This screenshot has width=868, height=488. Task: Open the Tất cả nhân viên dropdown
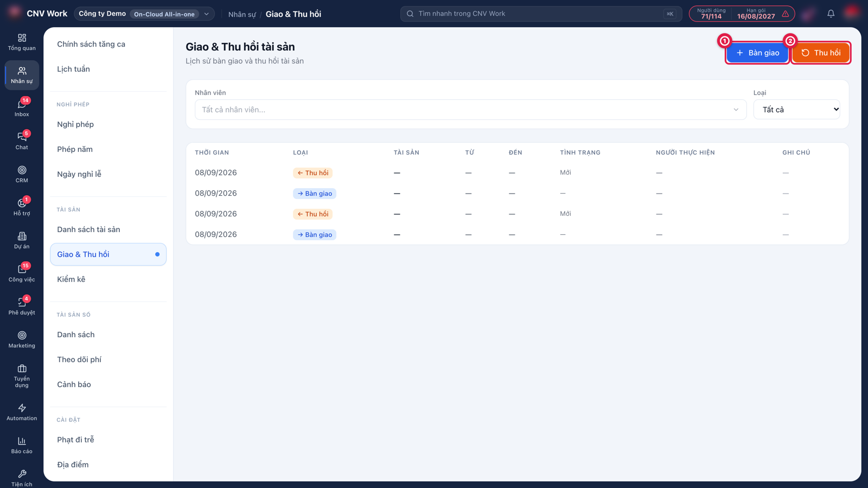470,110
